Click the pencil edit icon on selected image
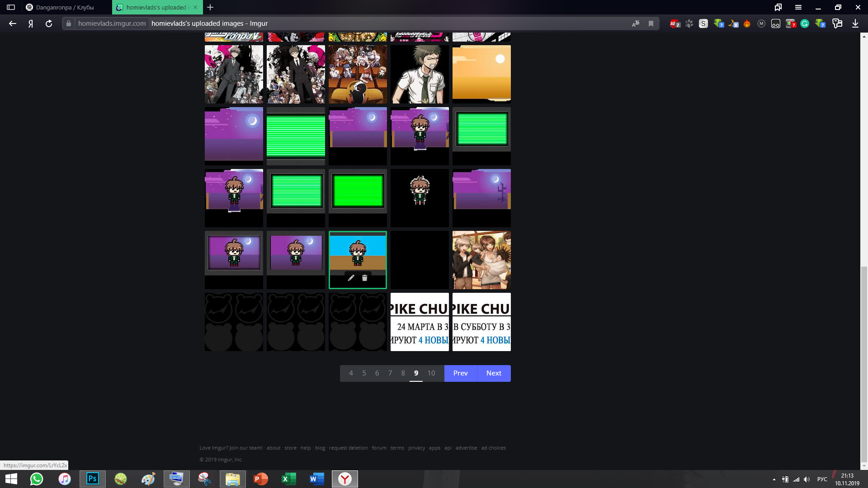Image resolution: width=868 pixels, height=488 pixels. (x=351, y=278)
